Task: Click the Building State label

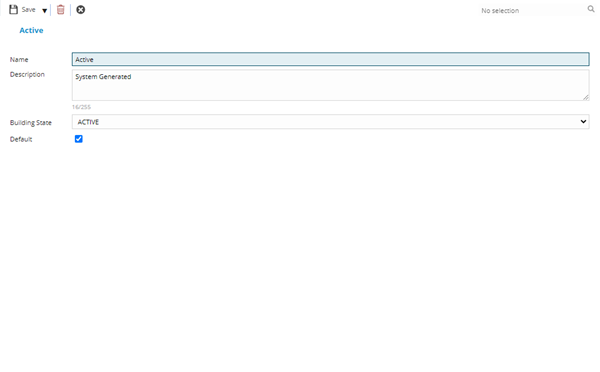Action: [x=31, y=123]
